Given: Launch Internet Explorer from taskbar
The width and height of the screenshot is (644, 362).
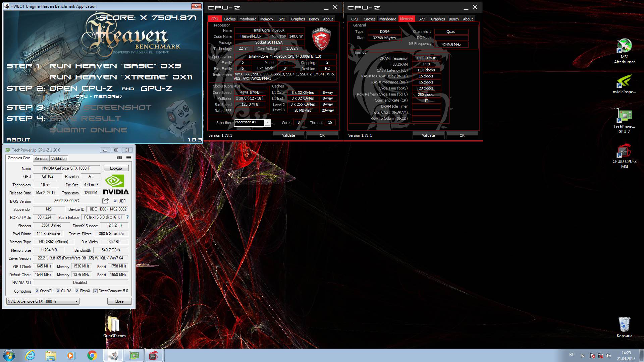Looking at the screenshot, I should [x=30, y=355].
